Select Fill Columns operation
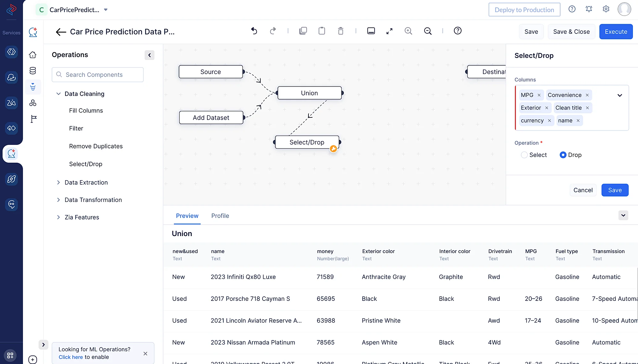 click(x=86, y=110)
